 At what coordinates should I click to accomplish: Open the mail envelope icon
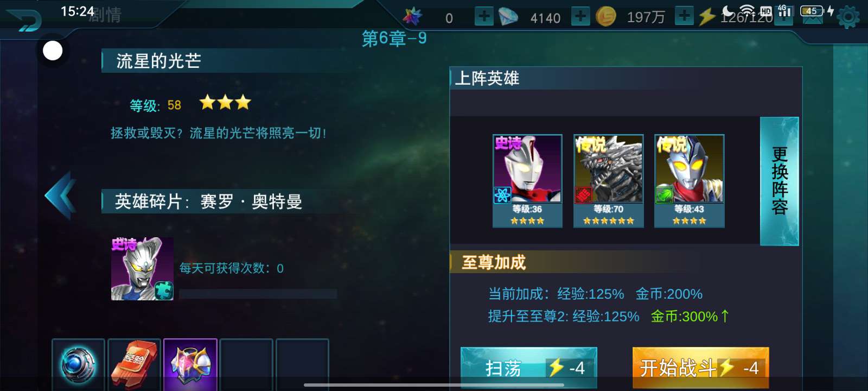point(812,17)
